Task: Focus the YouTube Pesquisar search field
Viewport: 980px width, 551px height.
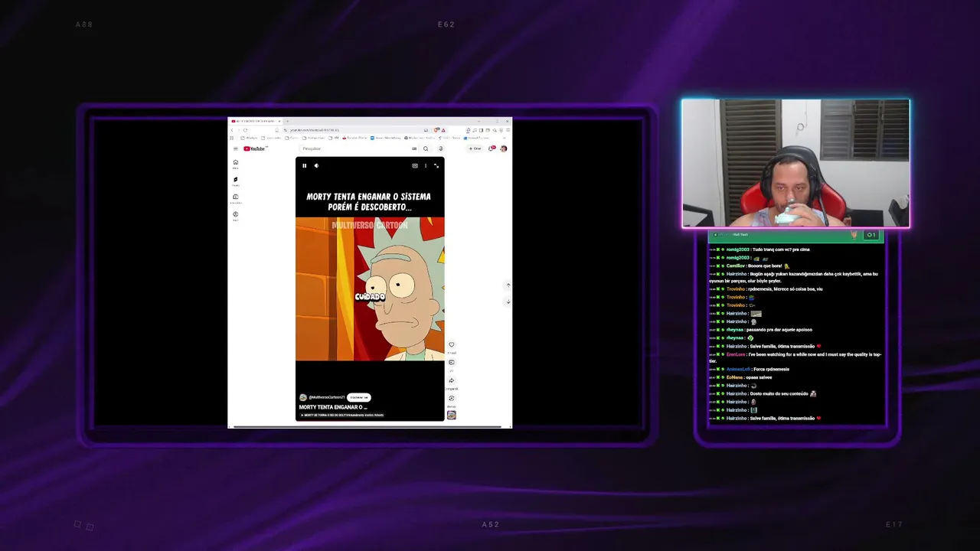Action: coord(356,148)
